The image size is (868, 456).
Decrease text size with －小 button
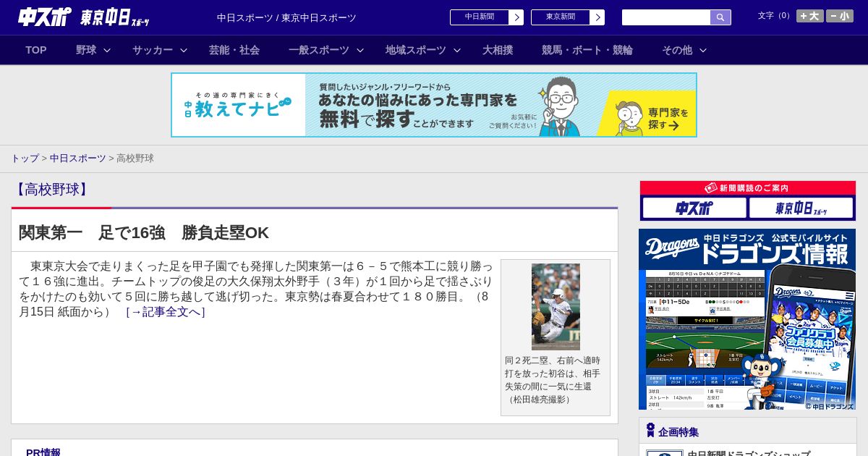tap(840, 16)
